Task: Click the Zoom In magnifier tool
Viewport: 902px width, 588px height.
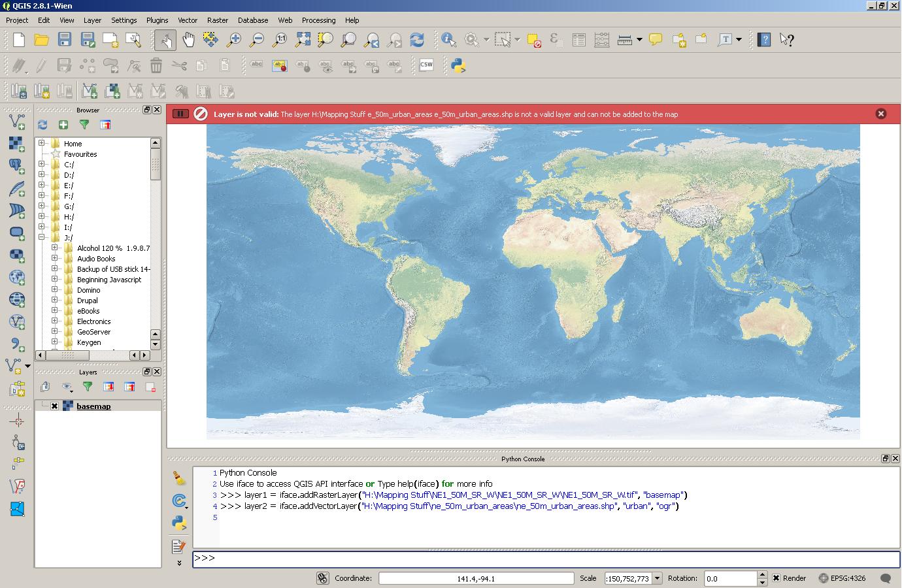Action: point(233,40)
